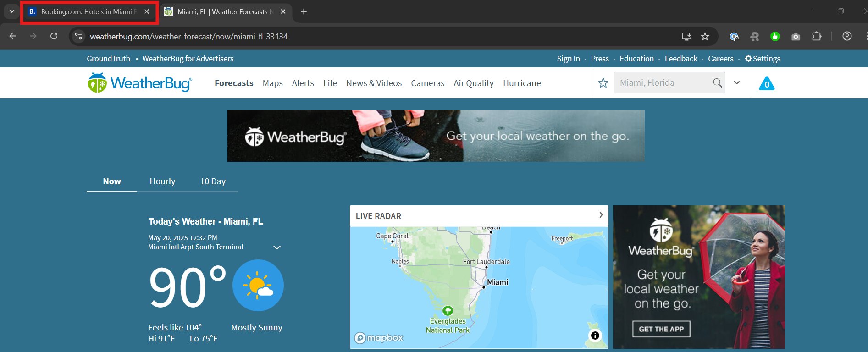Click the Press link

[x=600, y=59]
